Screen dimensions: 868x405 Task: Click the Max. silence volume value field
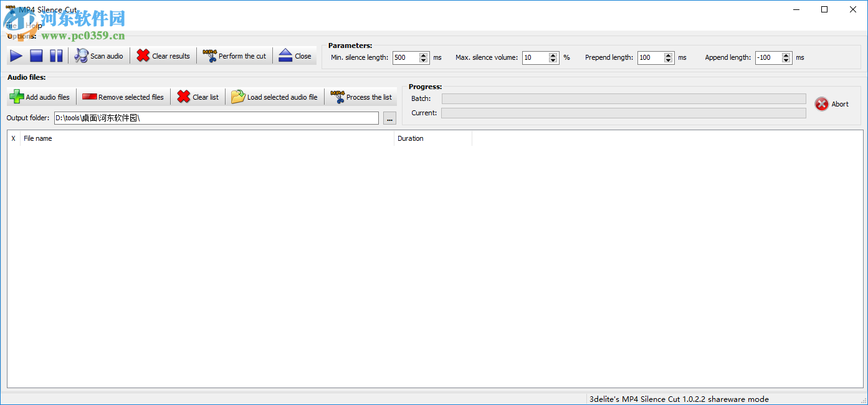click(x=535, y=57)
